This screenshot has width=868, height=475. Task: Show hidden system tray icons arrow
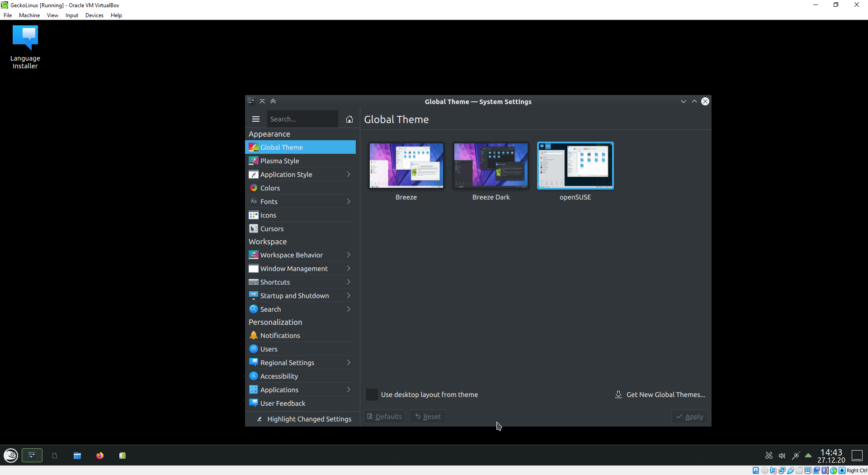pyautogui.click(x=808, y=456)
